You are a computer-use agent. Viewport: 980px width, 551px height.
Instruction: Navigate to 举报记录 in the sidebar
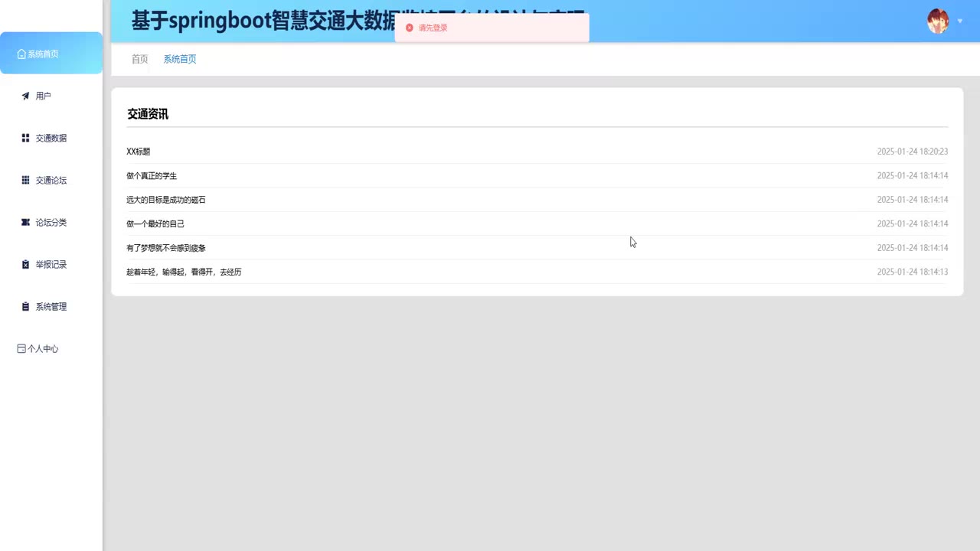pos(51,264)
